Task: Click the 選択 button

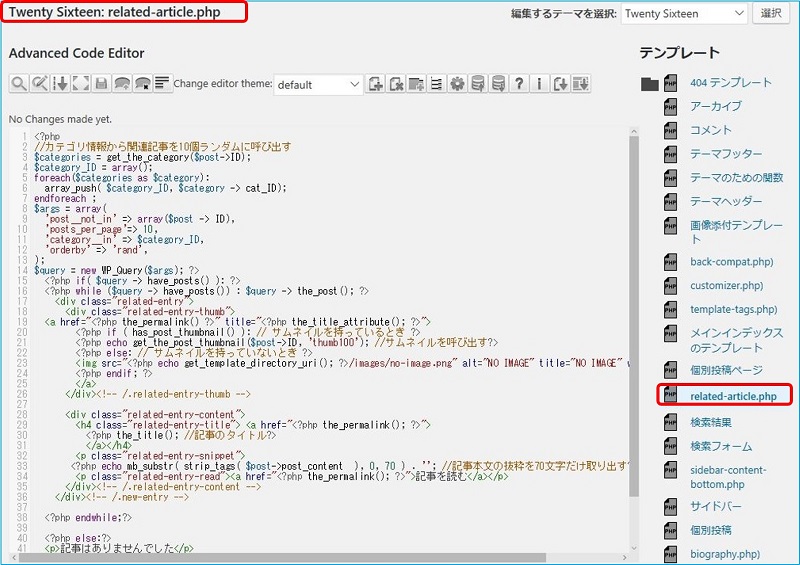Action: coord(771,14)
